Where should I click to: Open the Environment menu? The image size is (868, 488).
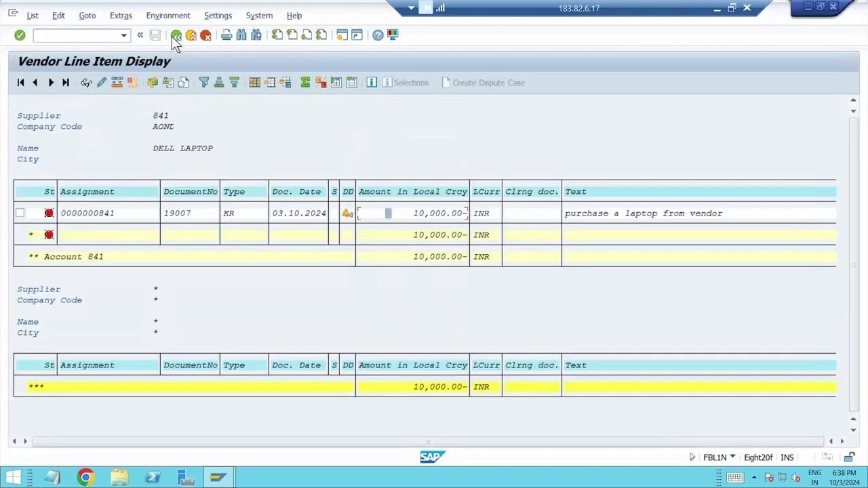point(168,16)
